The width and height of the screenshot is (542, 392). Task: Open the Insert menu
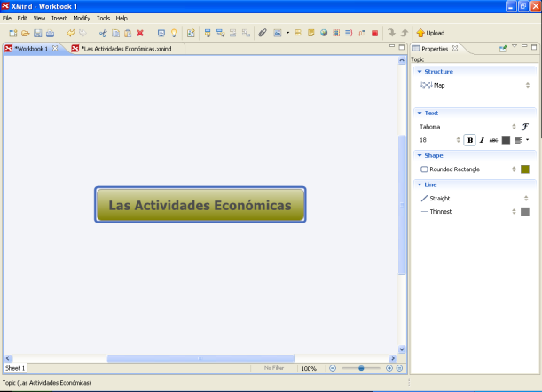click(59, 18)
